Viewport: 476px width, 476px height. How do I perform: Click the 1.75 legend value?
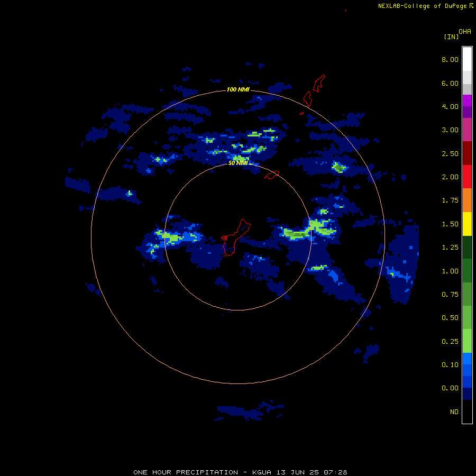coord(450,200)
